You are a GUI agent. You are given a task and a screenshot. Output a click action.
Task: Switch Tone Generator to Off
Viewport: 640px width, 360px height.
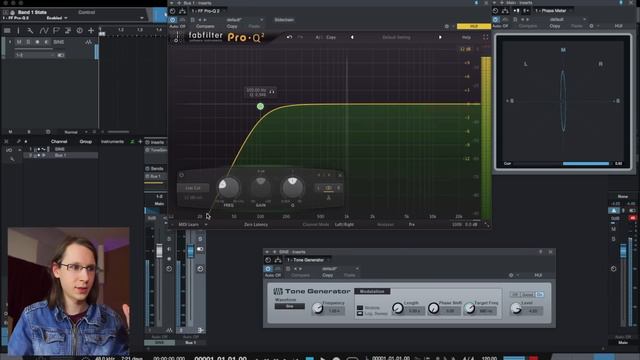(514, 294)
